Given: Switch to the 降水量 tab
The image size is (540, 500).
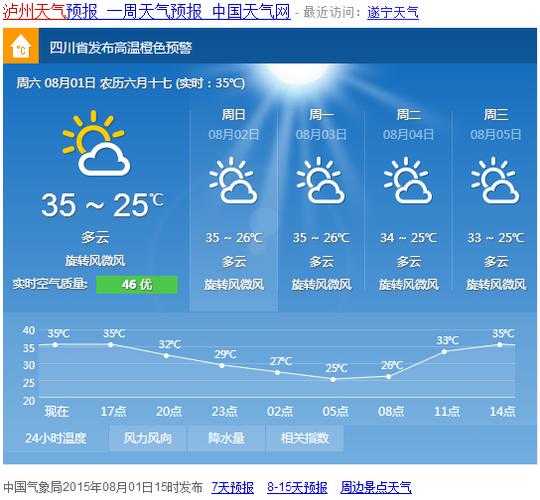Looking at the screenshot, I should pyautogui.click(x=226, y=438).
